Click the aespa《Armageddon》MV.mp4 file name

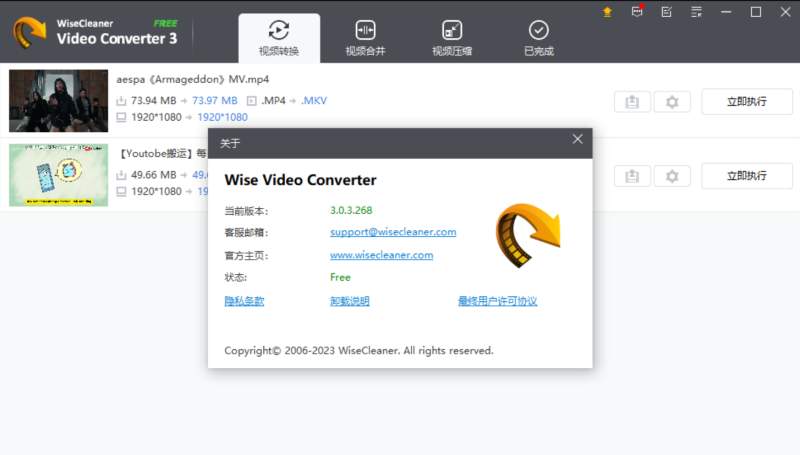tap(192, 79)
